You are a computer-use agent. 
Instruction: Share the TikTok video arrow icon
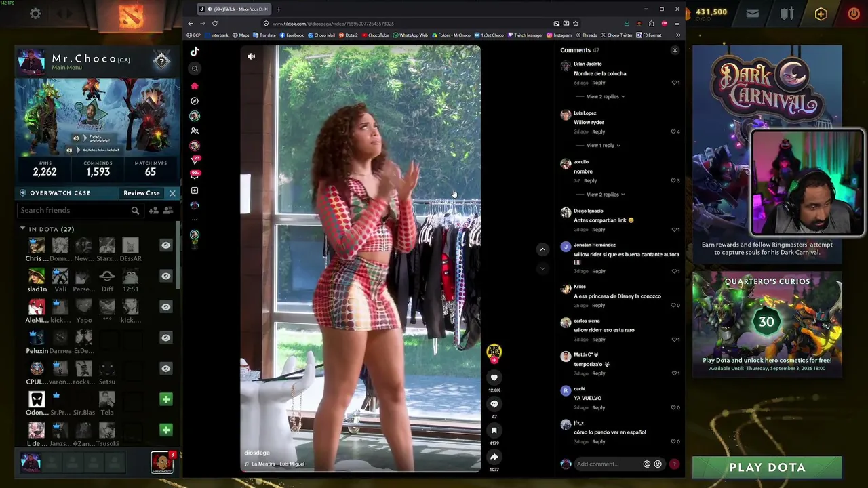coord(494,457)
